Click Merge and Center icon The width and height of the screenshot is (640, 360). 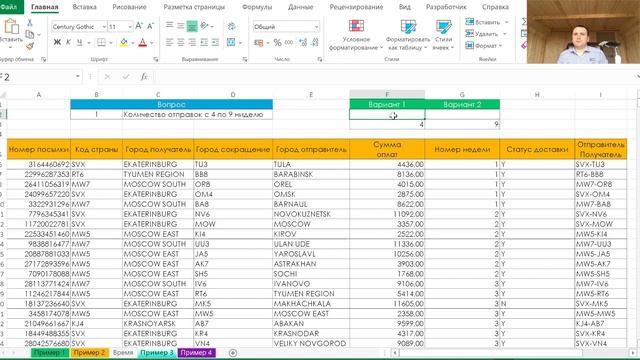tap(231, 42)
